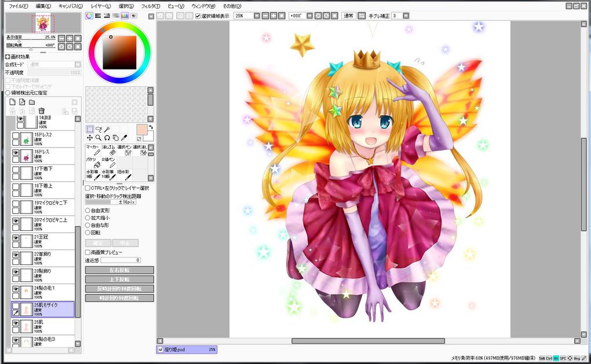This screenshot has height=364, width=591.
Task: Click the 時計回り90度回転 button
Action: pyautogui.click(x=119, y=298)
